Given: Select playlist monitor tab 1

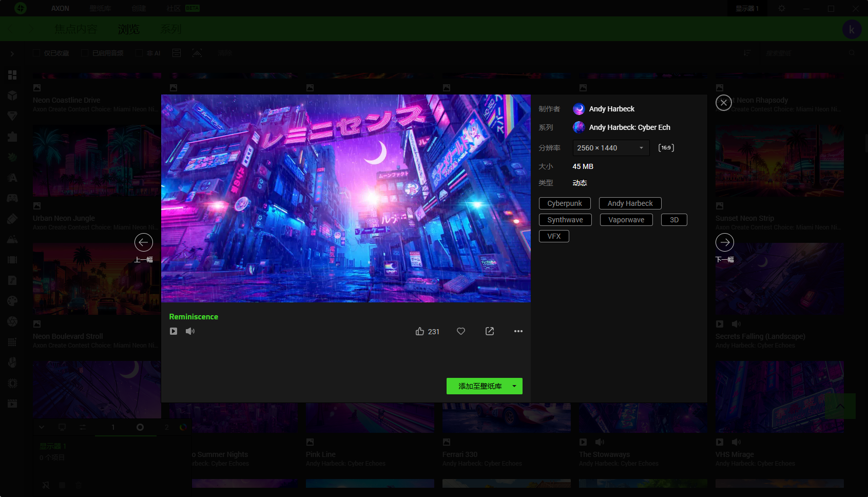Looking at the screenshot, I should click(x=113, y=427).
